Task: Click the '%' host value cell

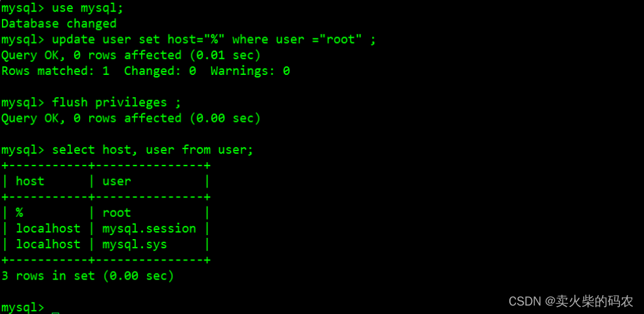Action: click(20, 213)
